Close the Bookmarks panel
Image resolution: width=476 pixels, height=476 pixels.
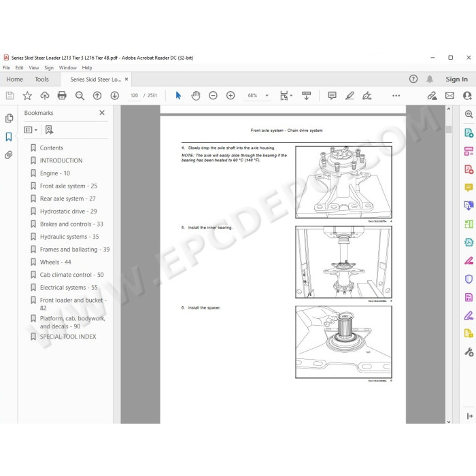coord(102,113)
